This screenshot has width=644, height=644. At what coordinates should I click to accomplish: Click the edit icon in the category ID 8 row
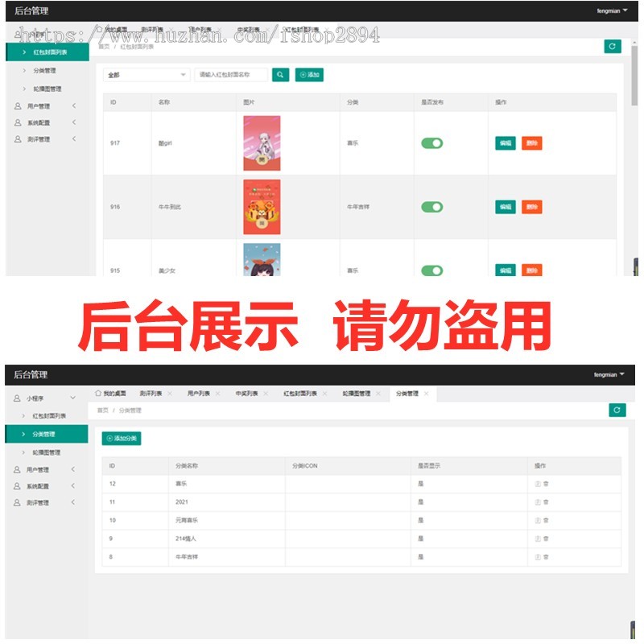538,557
